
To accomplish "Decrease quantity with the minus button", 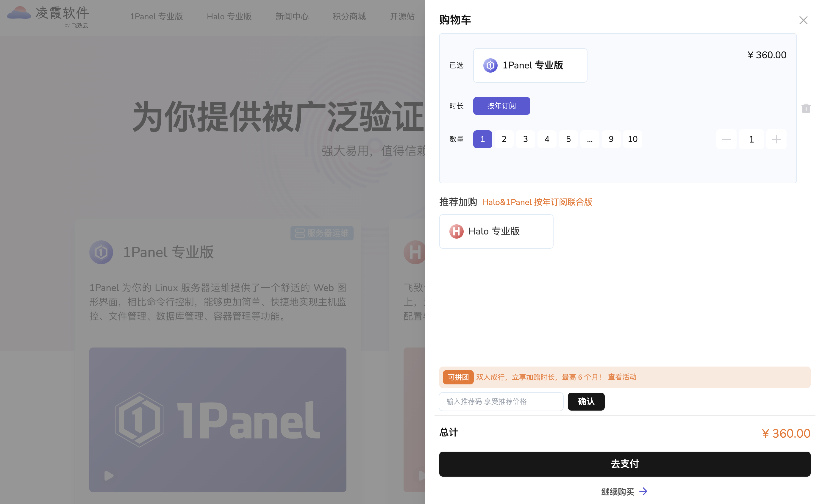I will click(726, 139).
